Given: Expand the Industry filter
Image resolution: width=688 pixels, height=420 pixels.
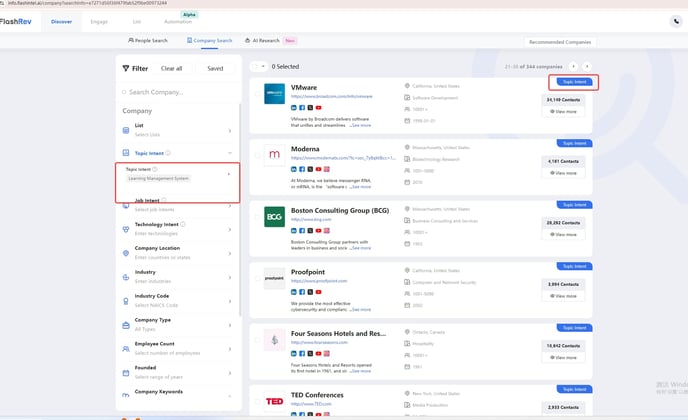Looking at the screenshot, I should pyautogui.click(x=229, y=277).
